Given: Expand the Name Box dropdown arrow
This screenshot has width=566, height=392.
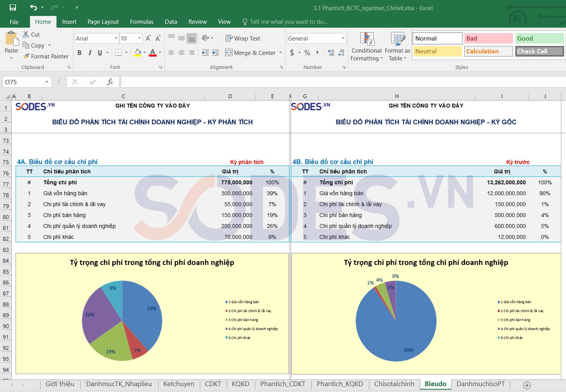Looking at the screenshot, I should coord(47,82).
